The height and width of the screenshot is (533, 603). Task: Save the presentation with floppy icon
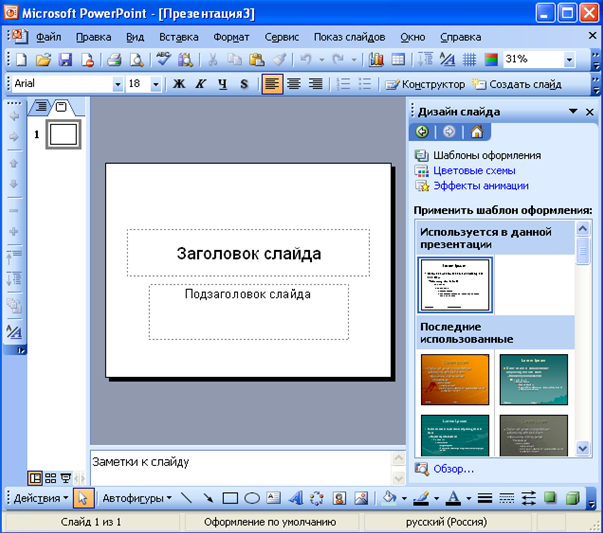[65, 60]
